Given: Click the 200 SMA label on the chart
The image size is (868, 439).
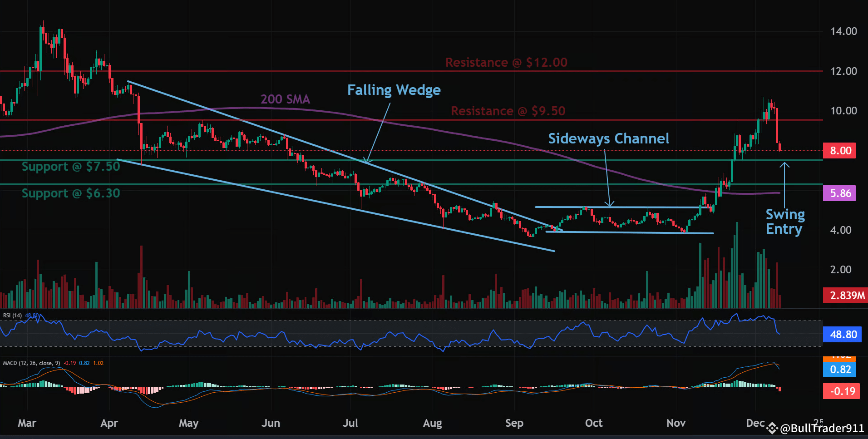Looking at the screenshot, I should click(285, 99).
